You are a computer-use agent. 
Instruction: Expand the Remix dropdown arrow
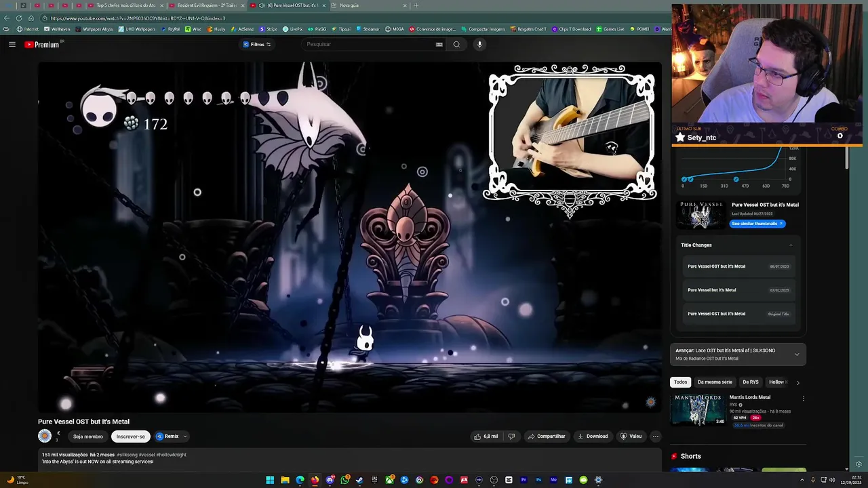184,436
